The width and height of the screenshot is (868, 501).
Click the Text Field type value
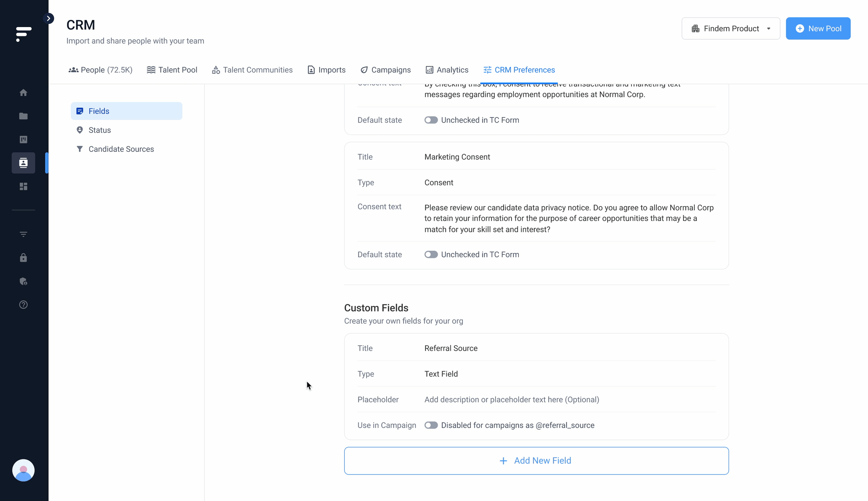(x=441, y=374)
